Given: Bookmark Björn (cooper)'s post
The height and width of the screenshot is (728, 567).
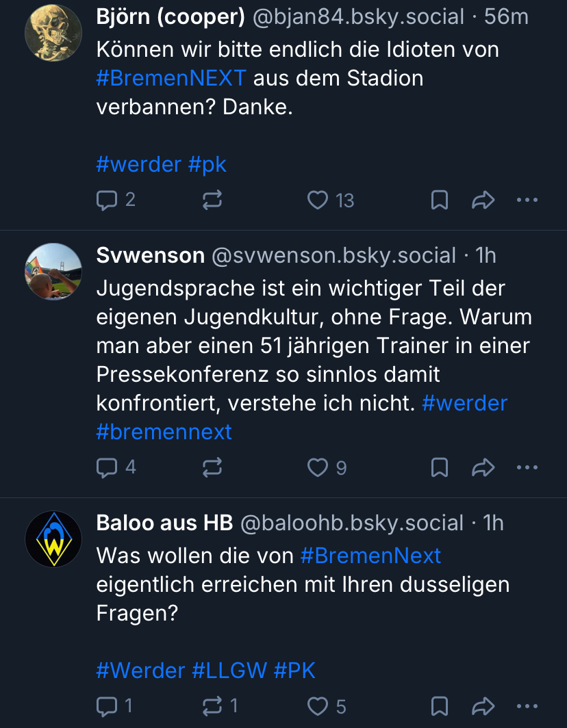Looking at the screenshot, I should point(439,200).
